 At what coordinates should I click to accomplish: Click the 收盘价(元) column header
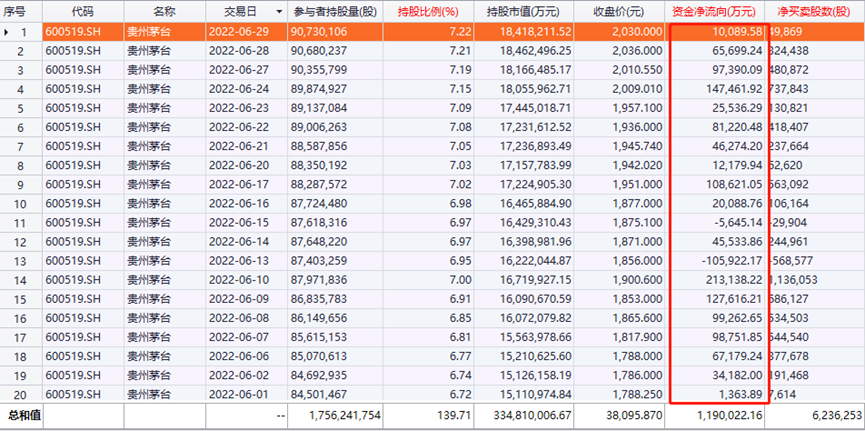(x=618, y=11)
